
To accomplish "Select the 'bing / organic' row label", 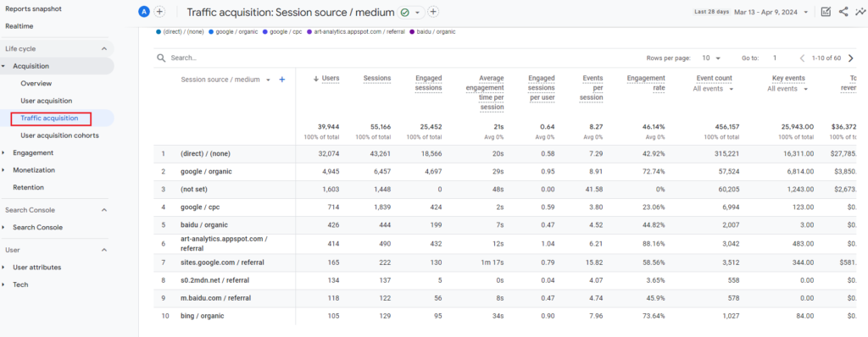I will pos(202,316).
